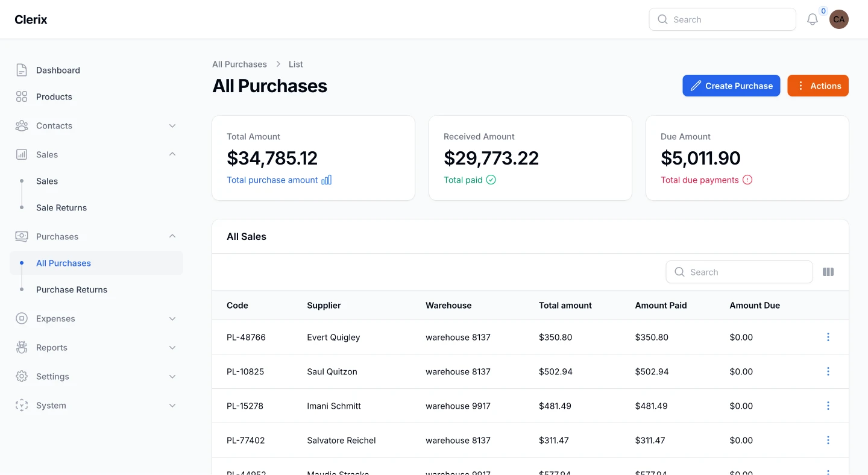Screen dimensions: 868x475
Task: Click supplier Evert Quigley
Action: (x=333, y=337)
